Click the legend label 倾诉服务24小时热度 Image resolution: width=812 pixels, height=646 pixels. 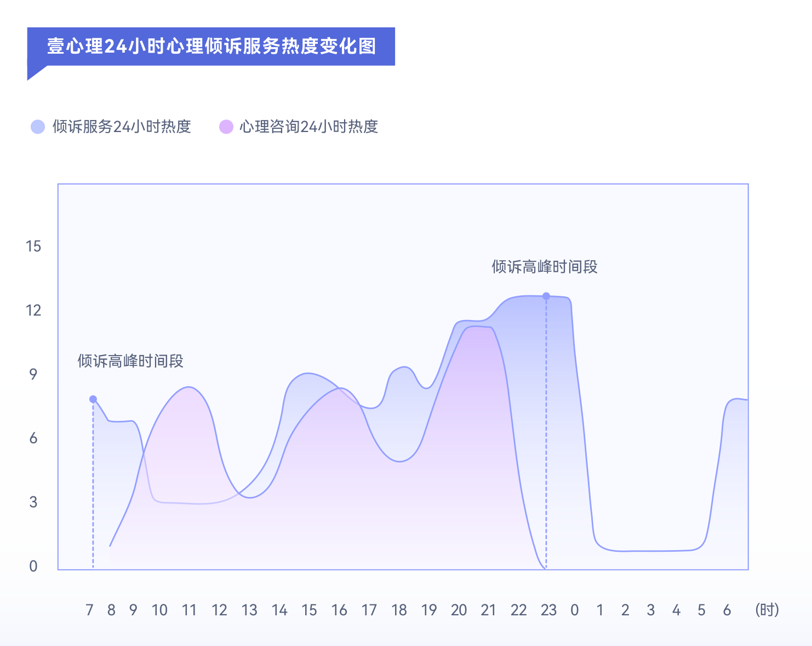tap(122, 127)
